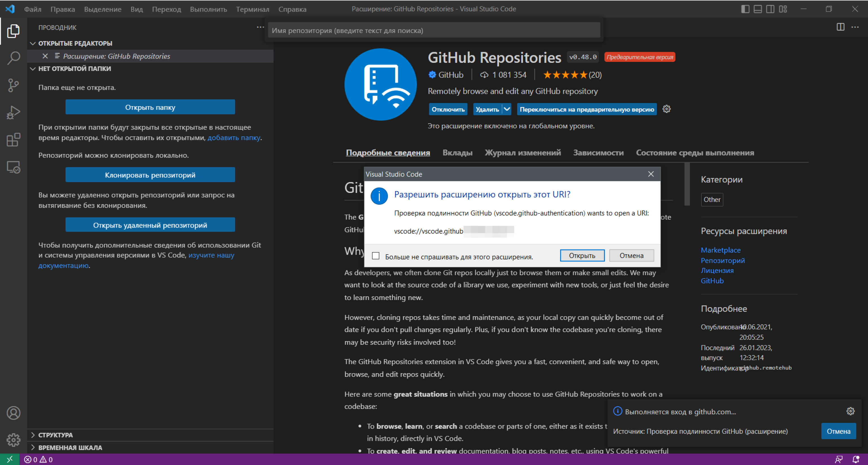
Task: Toggle primary side bar layout icon
Action: (745, 9)
